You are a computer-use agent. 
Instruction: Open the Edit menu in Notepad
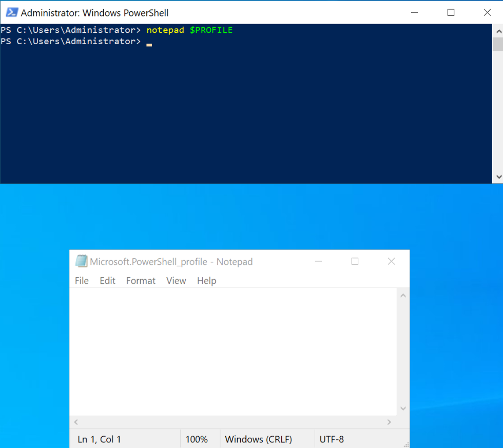tap(107, 281)
